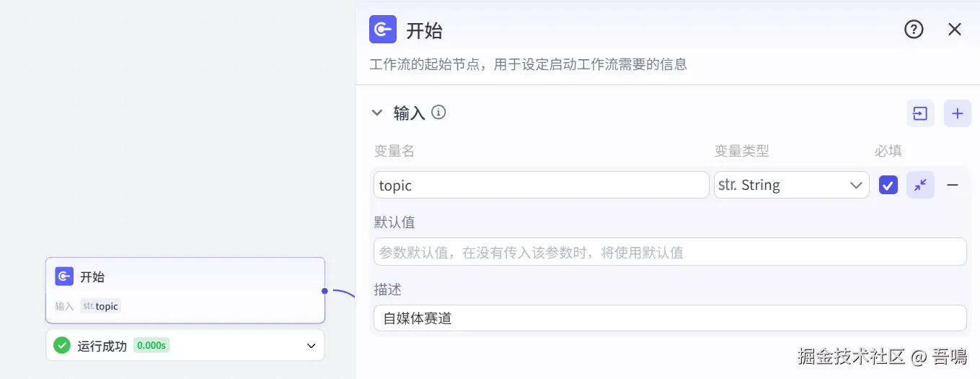Click the info icon beside 输入
The width and height of the screenshot is (980, 379).
tap(438, 113)
